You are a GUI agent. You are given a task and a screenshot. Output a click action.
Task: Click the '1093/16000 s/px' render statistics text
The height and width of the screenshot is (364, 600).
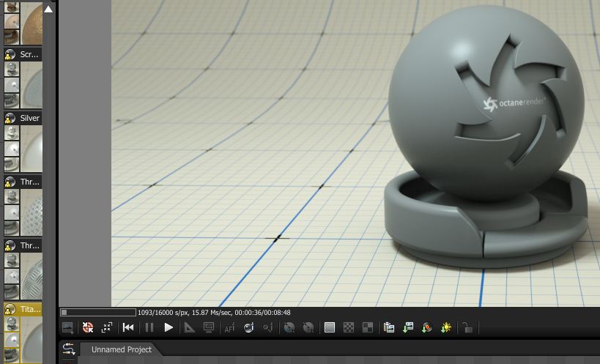coord(163,313)
